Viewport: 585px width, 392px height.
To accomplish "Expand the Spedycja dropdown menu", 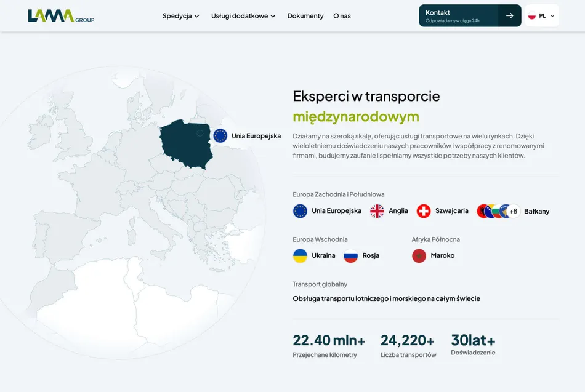I will pyautogui.click(x=181, y=16).
